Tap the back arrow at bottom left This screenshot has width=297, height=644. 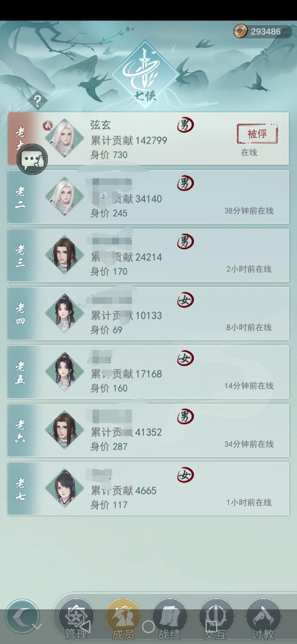22,617
